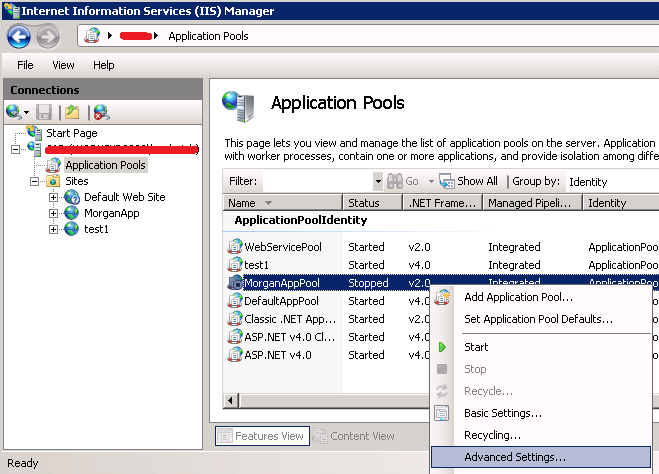Select Application Pools in Connections tree
The height and width of the screenshot is (474, 659).
105,165
